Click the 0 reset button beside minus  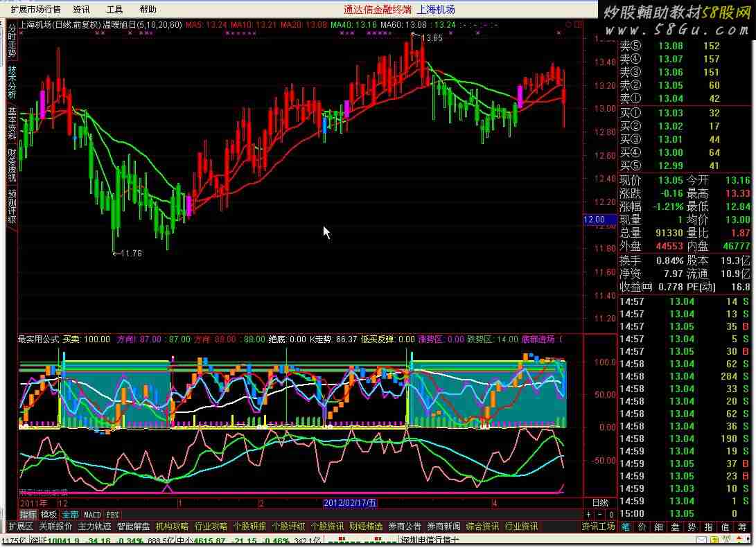pos(611,515)
